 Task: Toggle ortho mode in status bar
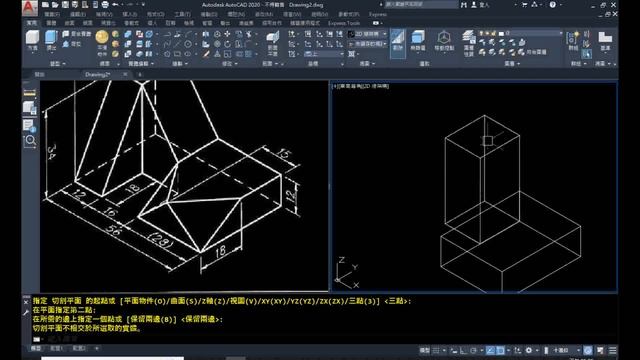[464, 350]
